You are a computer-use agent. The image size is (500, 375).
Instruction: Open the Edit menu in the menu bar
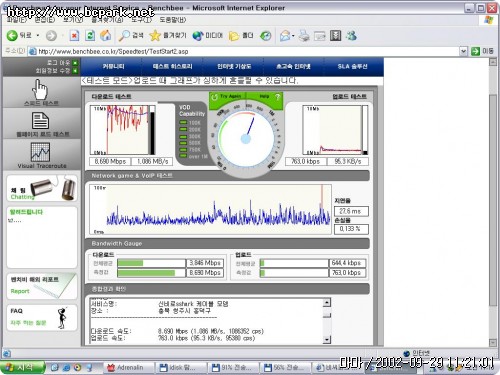click(x=44, y=20)
